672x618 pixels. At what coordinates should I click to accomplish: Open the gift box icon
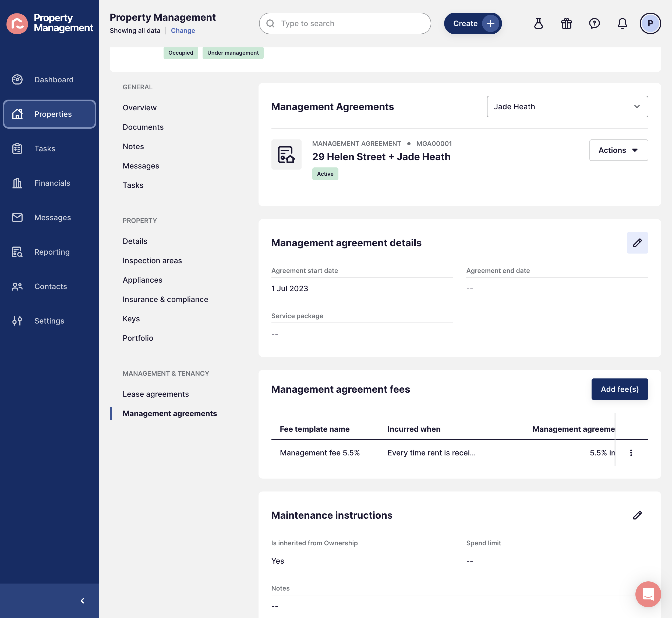tap(566, 23)
